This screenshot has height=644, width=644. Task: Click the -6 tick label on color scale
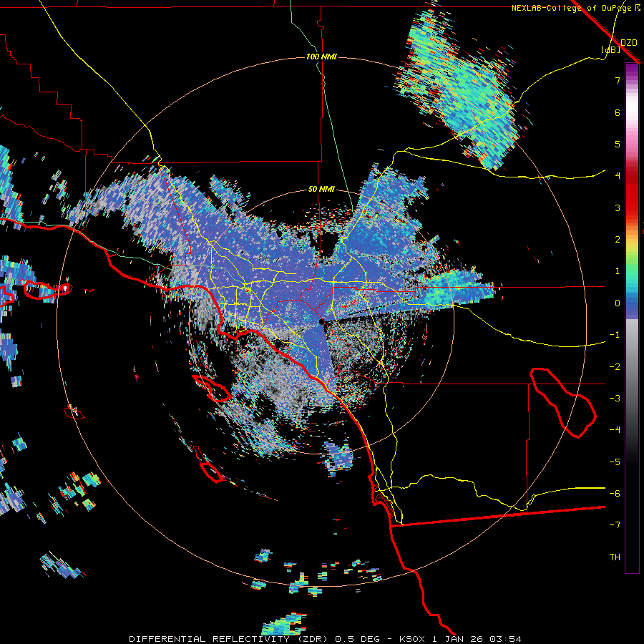615,494
